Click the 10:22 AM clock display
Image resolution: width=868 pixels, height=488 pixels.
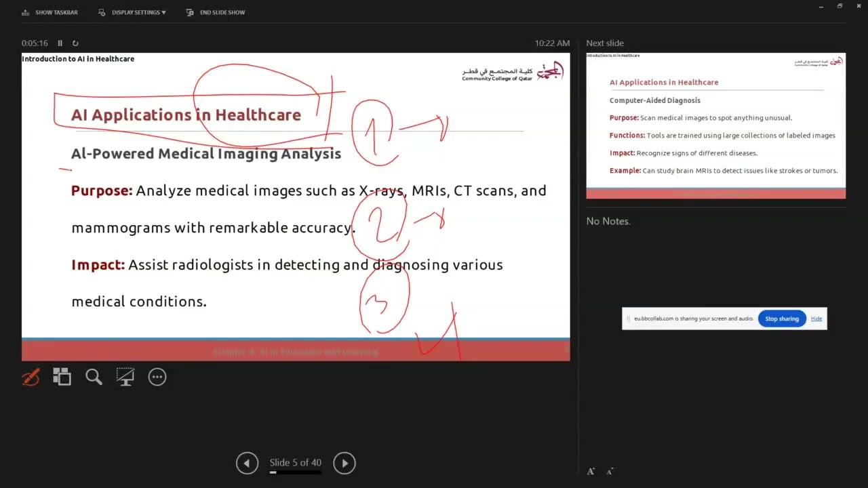[x=552, y=43]
